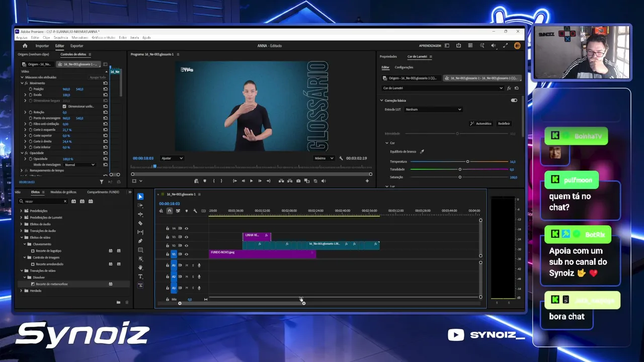Open Configurações tab in Lumetri panel
The image size is (644, 362).
404,67
